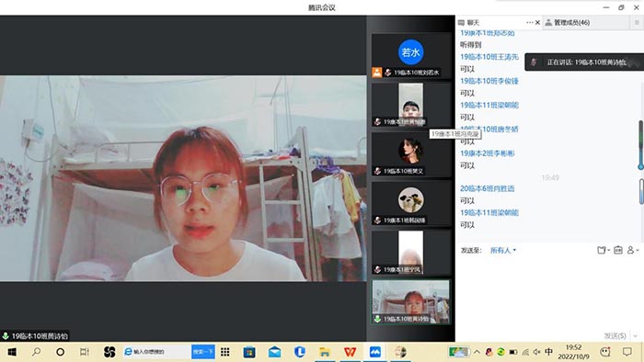Click into the chat message input area
Screen dimensions: 644x362
549,293
